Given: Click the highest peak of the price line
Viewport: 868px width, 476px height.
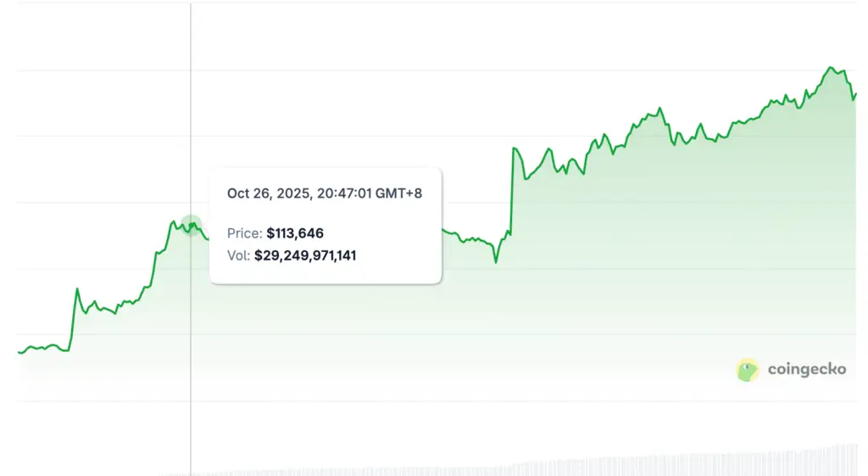Looking at the screenshot, I should coord(830,67).
